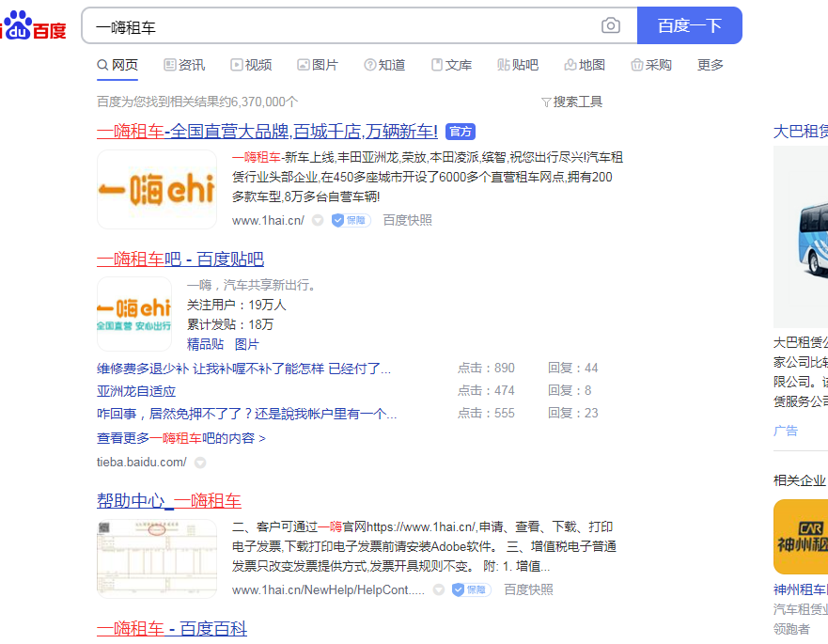Open post 维修费多退少补 让我补喔
Viewport: 828px width, 644px height.
pos(244,369)
